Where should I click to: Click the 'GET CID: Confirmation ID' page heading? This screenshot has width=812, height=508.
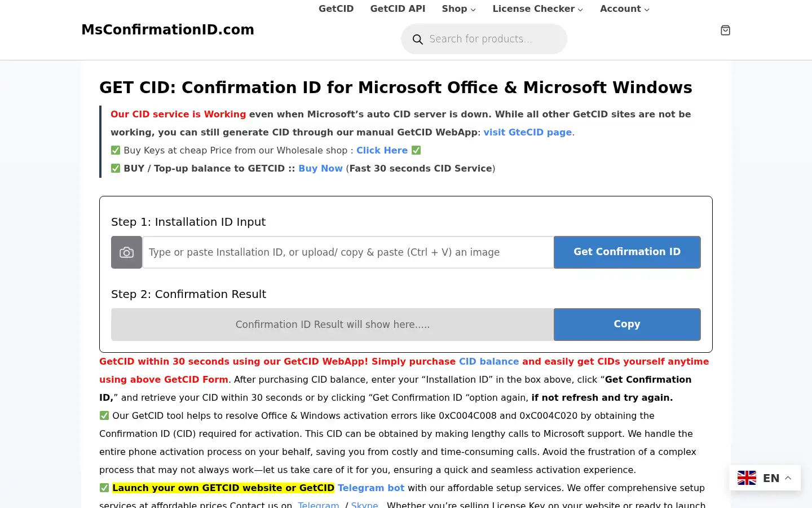[396, 87]
